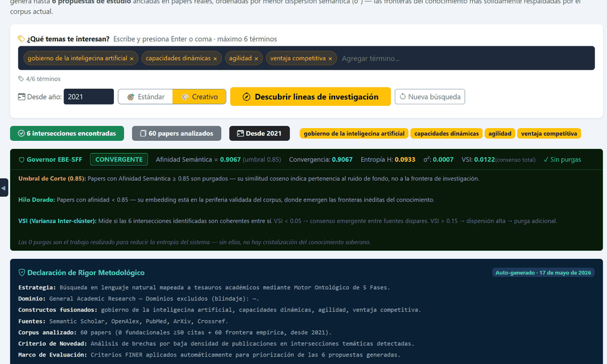
Task: Click the Entropía H value 0.0933
Action: click(x=405, y=159)
